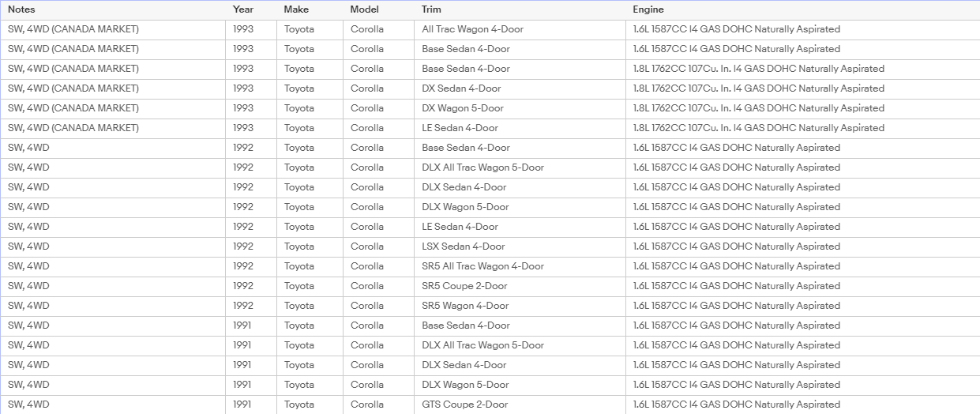
Task: Click the 1.6L engine cell in the 1993 Base Sedan row
Action: [802, 49]
